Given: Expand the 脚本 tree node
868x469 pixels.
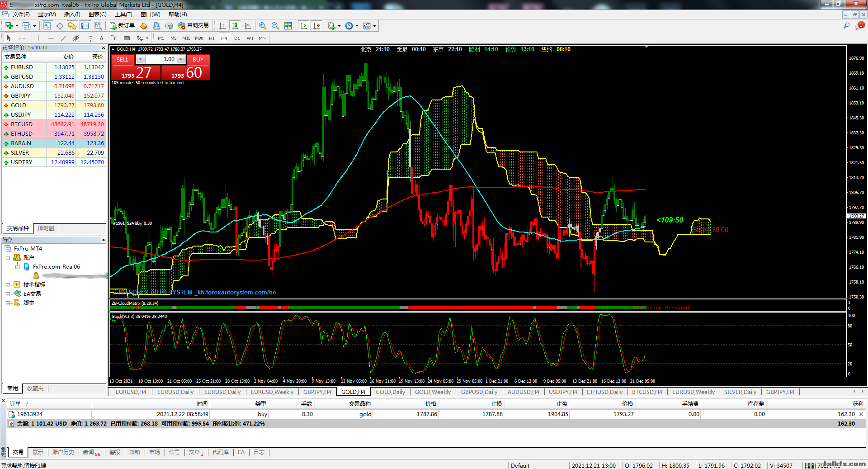Looking at the screenshot, I should click(x=8, y=303).
